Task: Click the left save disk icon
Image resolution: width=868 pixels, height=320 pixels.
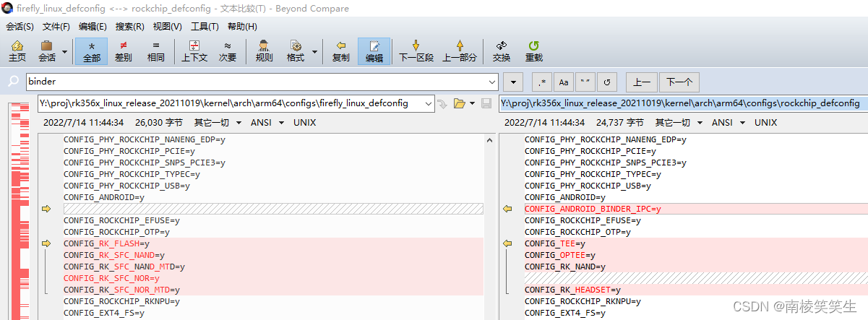Action: [x=487, y=103]
